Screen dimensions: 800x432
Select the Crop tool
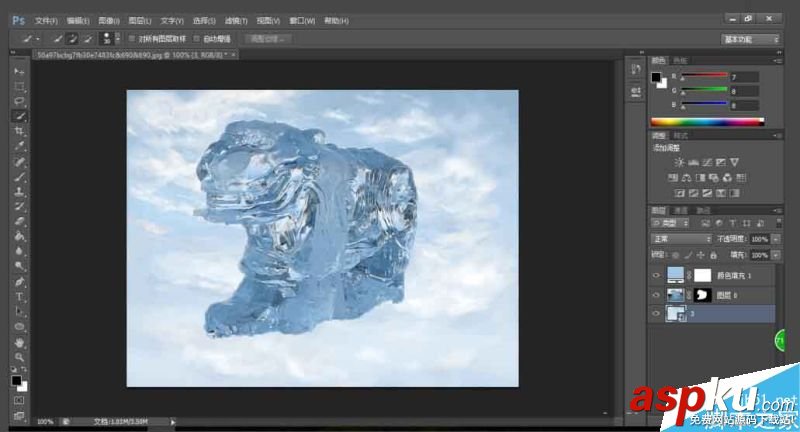click(x=19, y=131)
